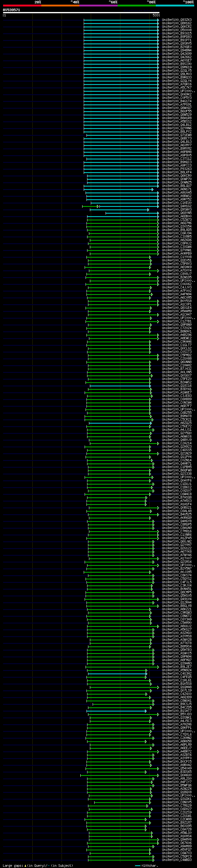The width and height of the screenshot is (197, 868).
Task: Select hit label UniRef100_Q68YN5
Action: [177, 213]
